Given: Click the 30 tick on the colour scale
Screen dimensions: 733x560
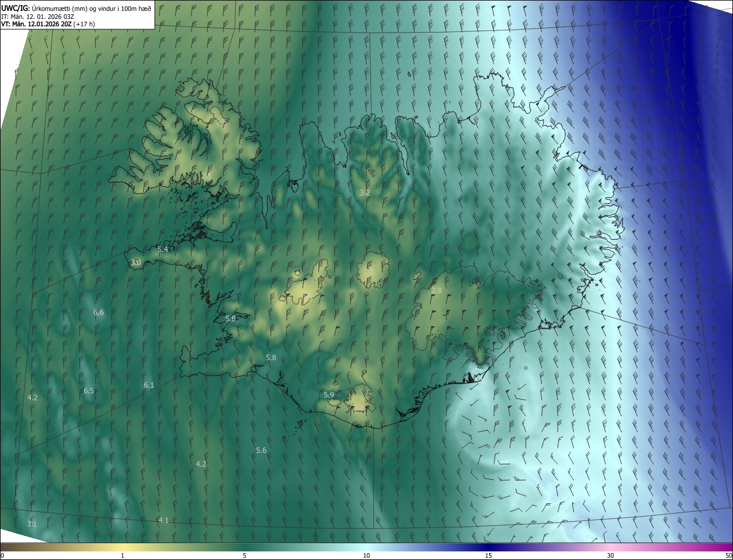Looking at the screenshot, I should 610,555.
